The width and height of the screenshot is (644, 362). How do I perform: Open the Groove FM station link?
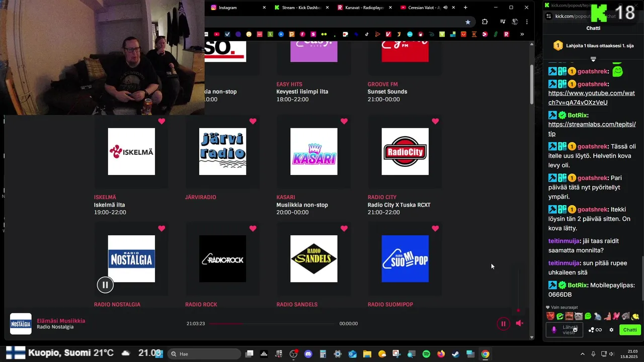[x=382, y=84]
